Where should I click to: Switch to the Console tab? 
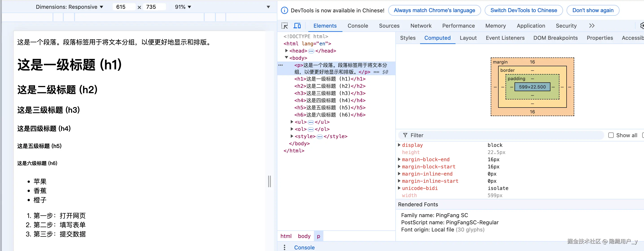pos(357,26)
